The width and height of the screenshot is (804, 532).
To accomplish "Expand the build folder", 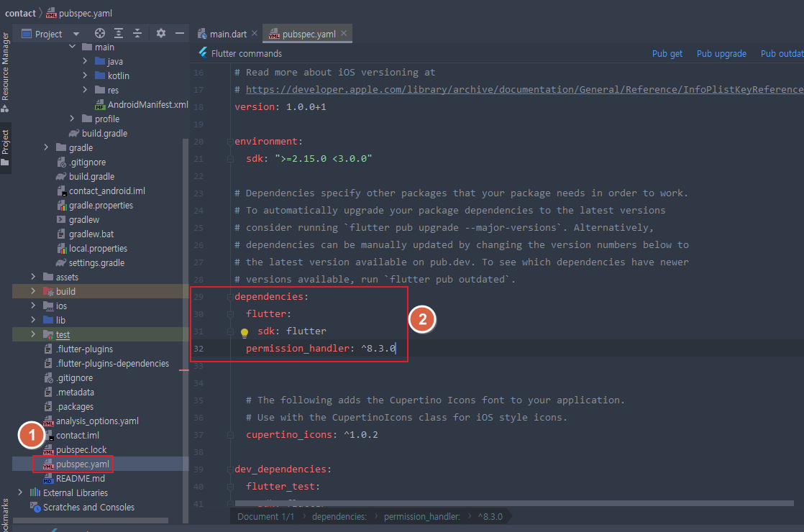I will (33, 291).
